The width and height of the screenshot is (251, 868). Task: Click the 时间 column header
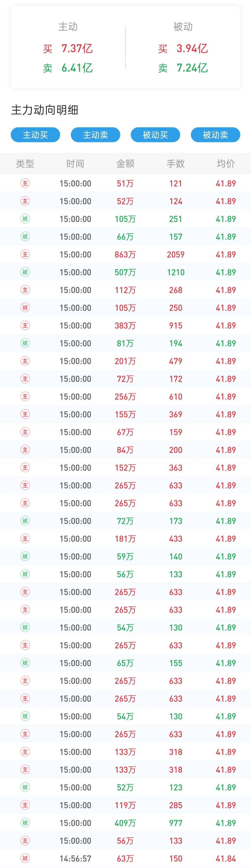(x=75, y=164)
